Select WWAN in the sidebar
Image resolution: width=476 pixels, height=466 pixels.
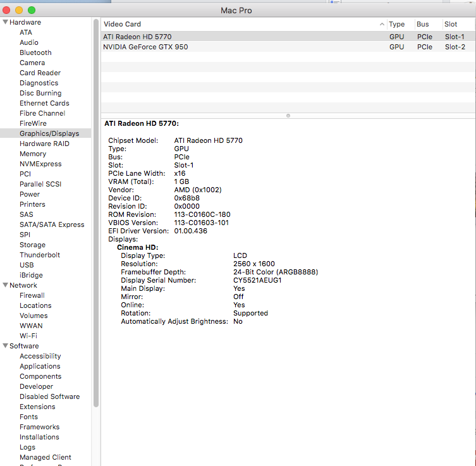[x=31, y=326]
